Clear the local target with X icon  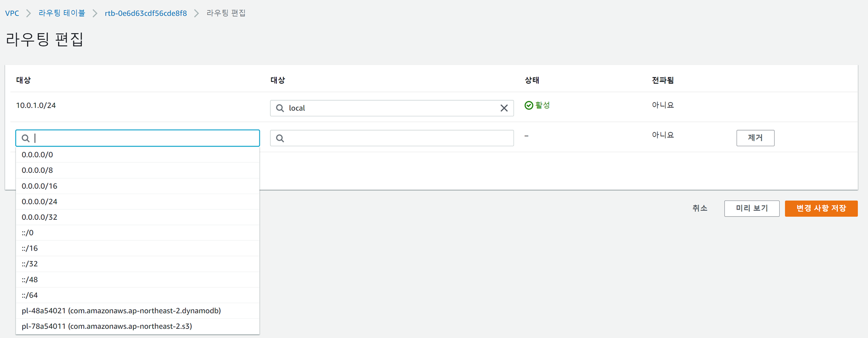(x=504, y=108)
